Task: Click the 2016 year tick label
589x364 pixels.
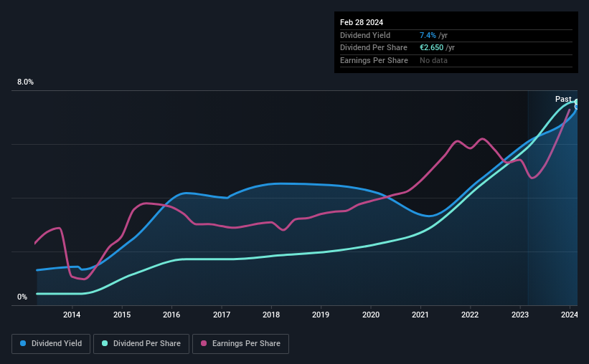Action: pos(171,315)
